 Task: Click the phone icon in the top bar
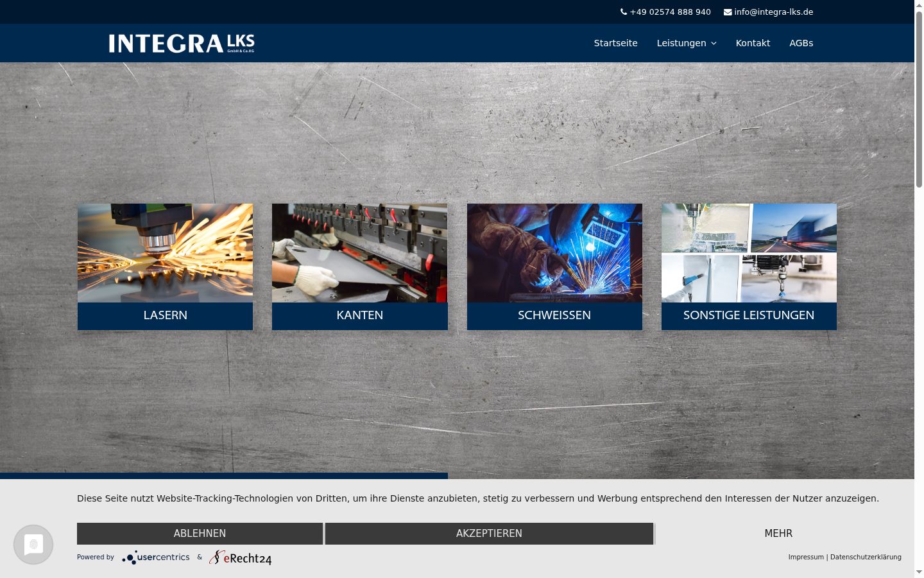pos(624,12)
